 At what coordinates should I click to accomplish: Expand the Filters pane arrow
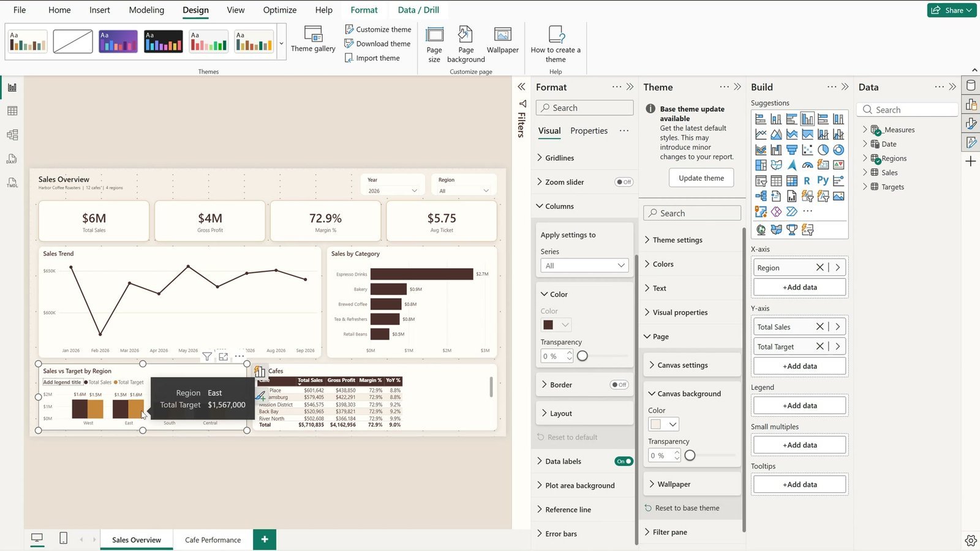(x=521, y=87)
